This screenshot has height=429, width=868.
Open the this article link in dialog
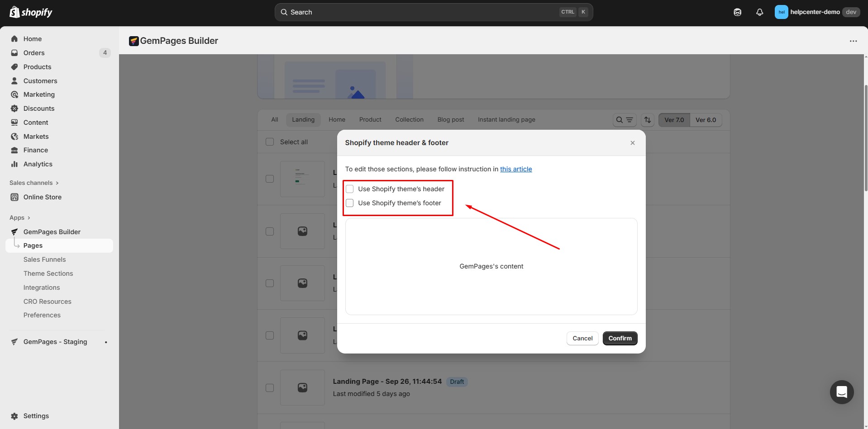(516, 169)
